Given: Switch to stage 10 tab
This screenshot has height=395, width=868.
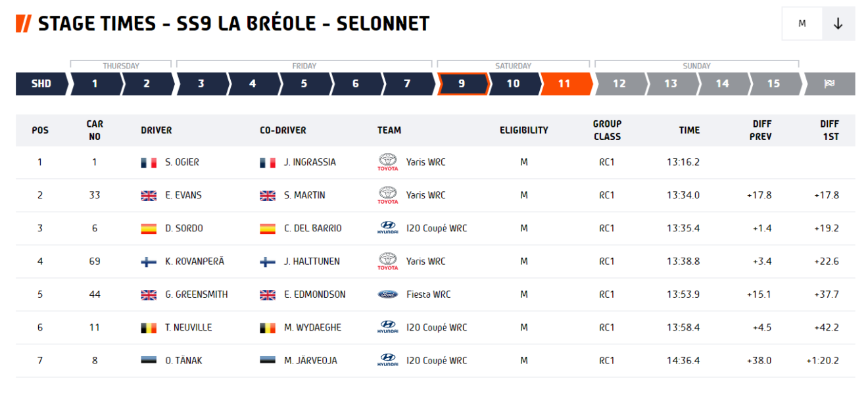Looking at the screenshot, I should coord(513,83).
